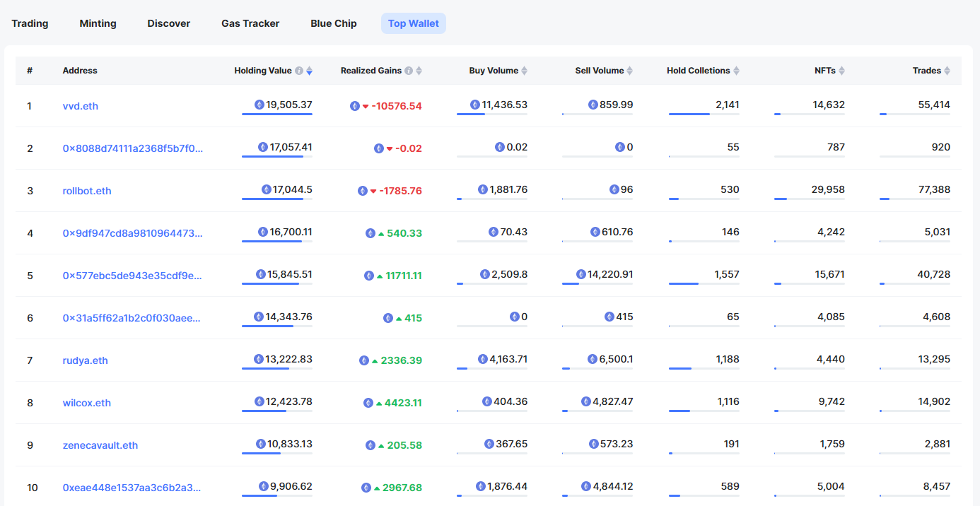Viewport: 980px width, 506px height.
Task: Sort by Sell Volume arrows
Action: click(x=629, y=71)
